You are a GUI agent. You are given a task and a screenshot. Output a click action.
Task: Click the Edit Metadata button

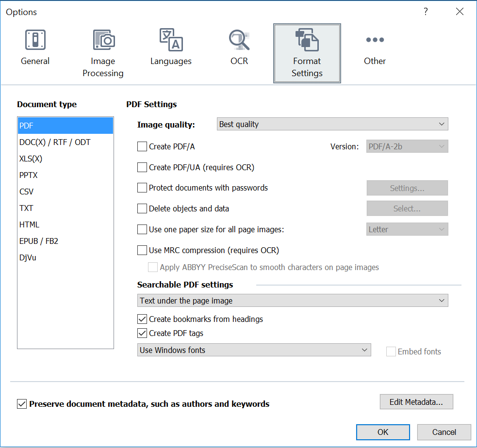416,401
